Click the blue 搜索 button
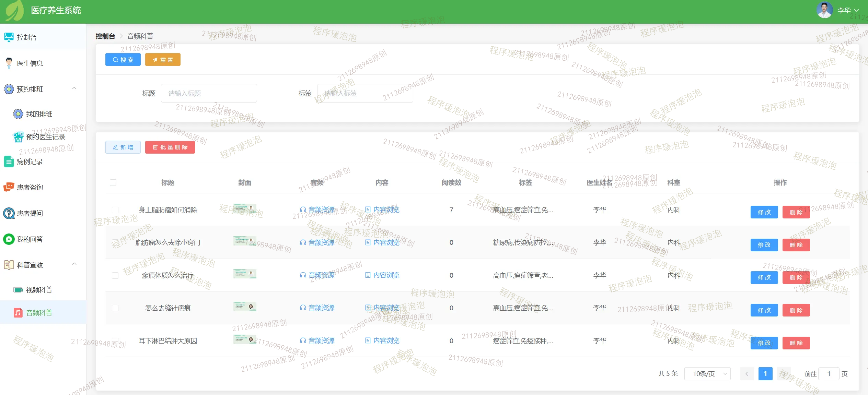This screenshot has height=395, width=868. (123, 60)
